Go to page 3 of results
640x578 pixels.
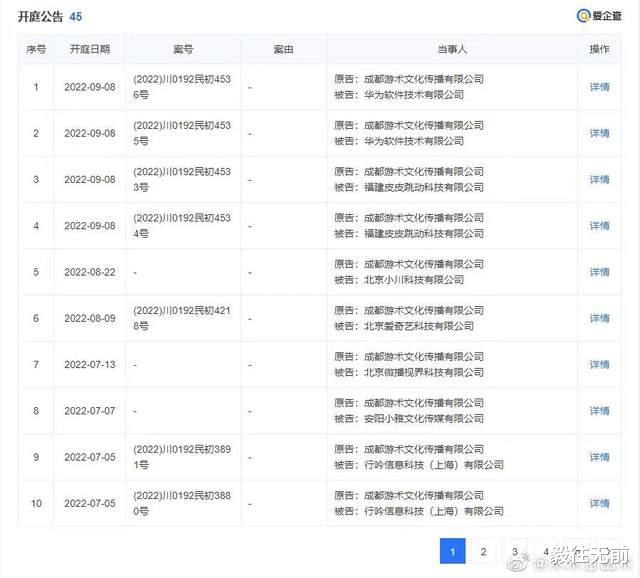click(515, 551)
